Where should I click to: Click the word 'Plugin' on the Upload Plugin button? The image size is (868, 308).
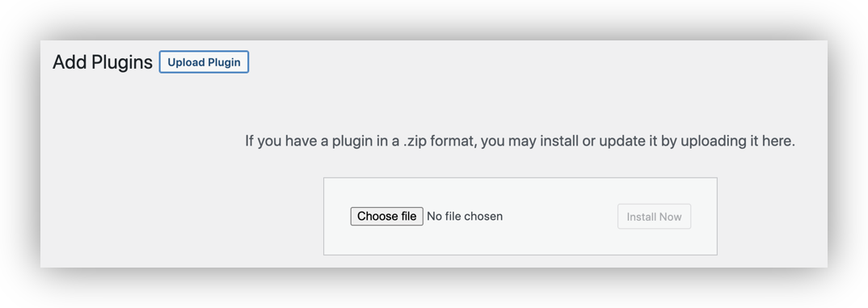224,62
